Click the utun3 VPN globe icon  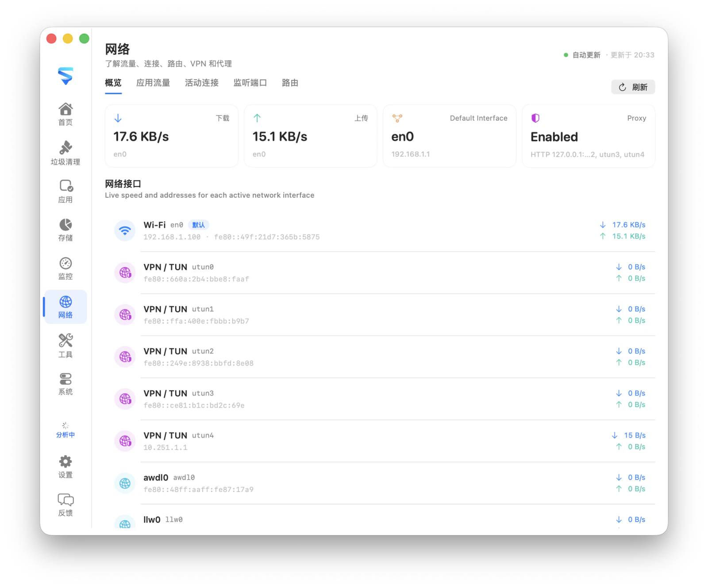click(125, 399)
